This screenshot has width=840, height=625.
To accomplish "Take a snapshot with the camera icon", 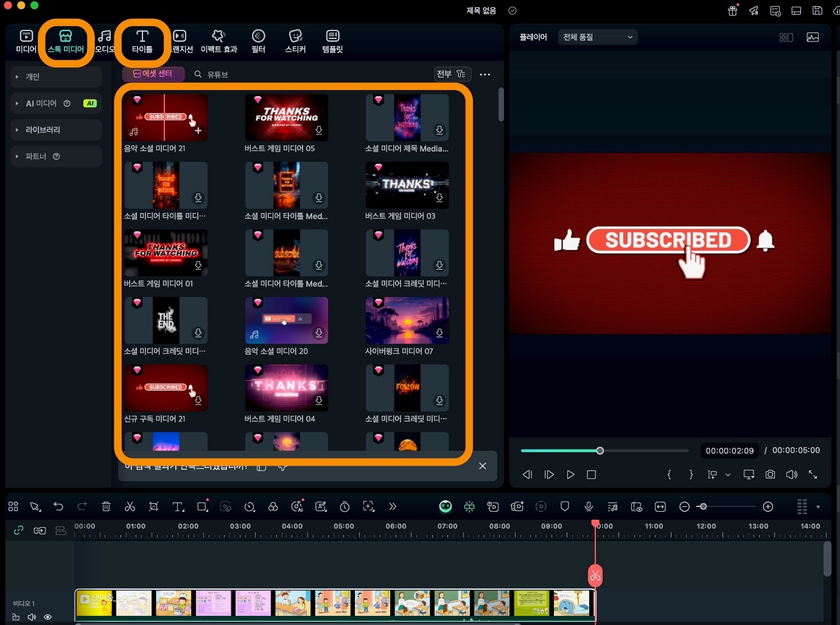I will (x=770, y=475).
